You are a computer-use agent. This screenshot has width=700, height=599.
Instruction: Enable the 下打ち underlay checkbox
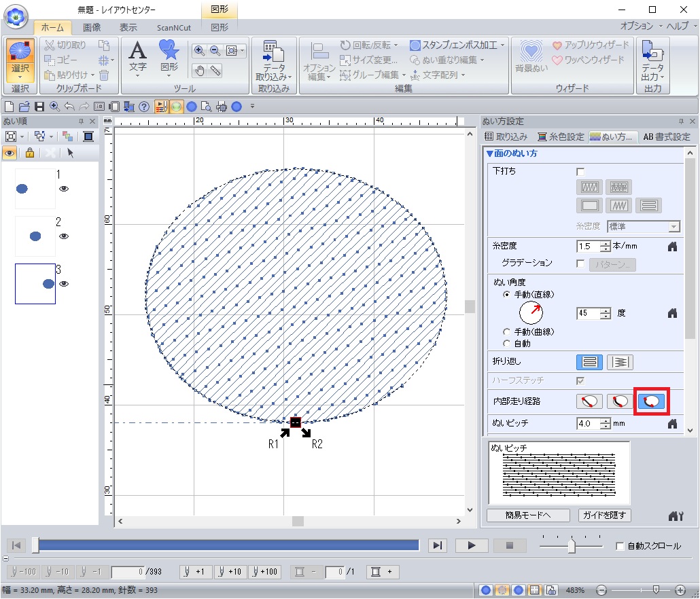click(x=580, y=171)
